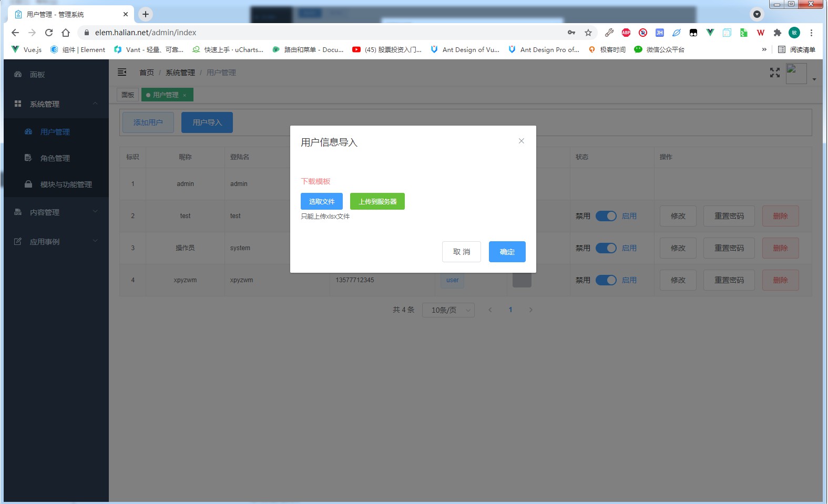
Task: Switch to the 面板 tab
Action: pos(128,95)
